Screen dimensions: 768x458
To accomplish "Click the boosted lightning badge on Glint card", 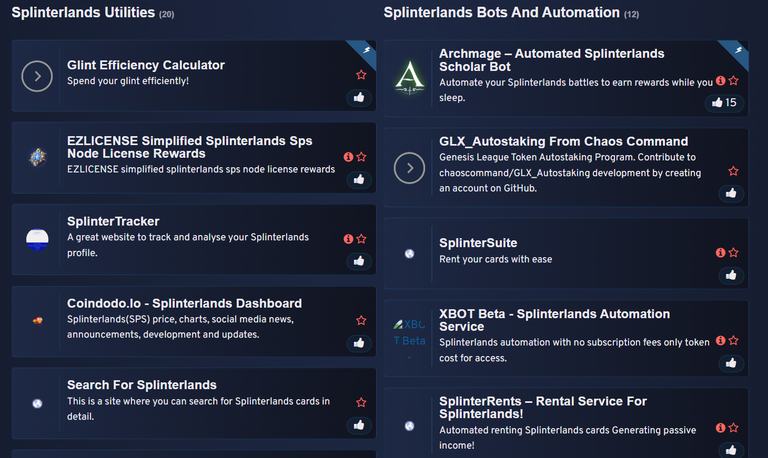I will (366, 50).
